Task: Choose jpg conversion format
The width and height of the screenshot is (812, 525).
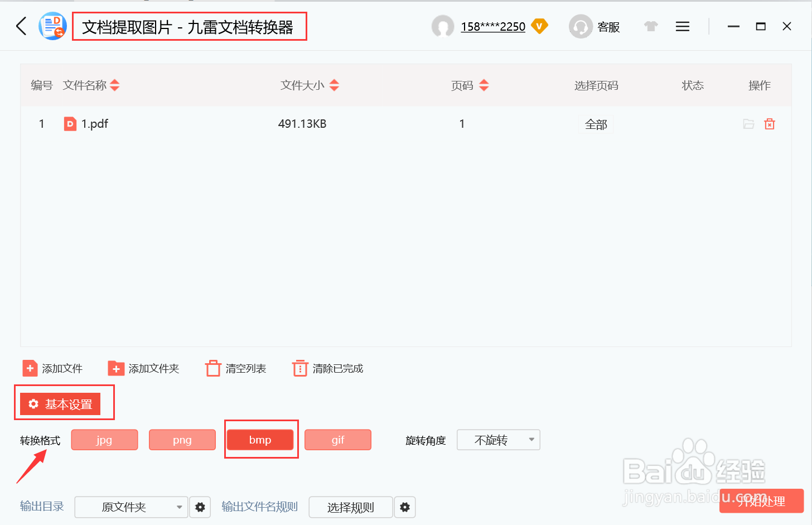Action: (x=104, y=440)
